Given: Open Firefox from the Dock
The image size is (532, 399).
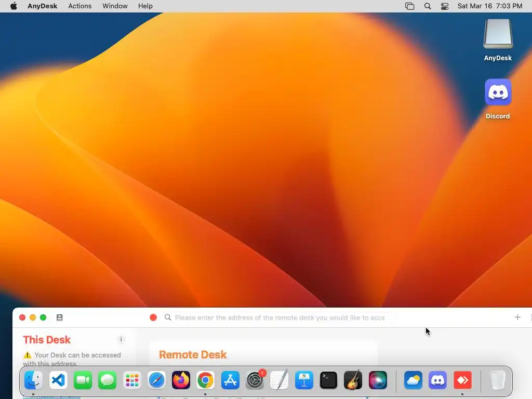Looking at the screenshot, I should (181, 380).
